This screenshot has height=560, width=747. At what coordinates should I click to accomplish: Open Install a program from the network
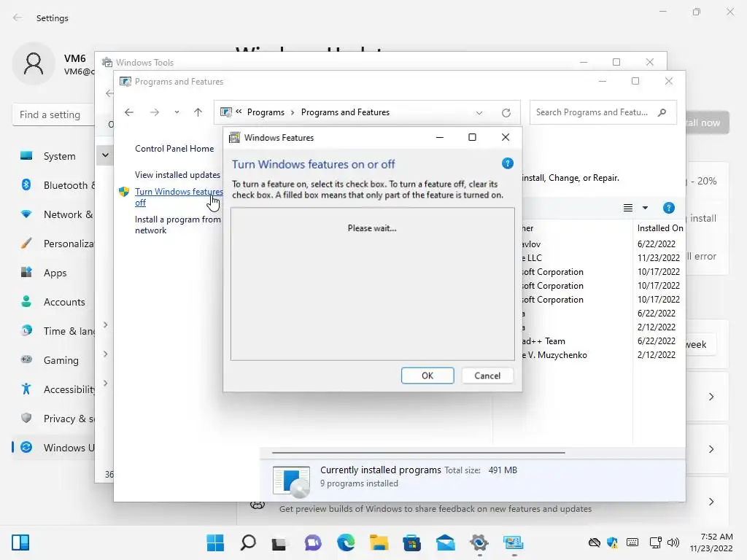(178, 225)
